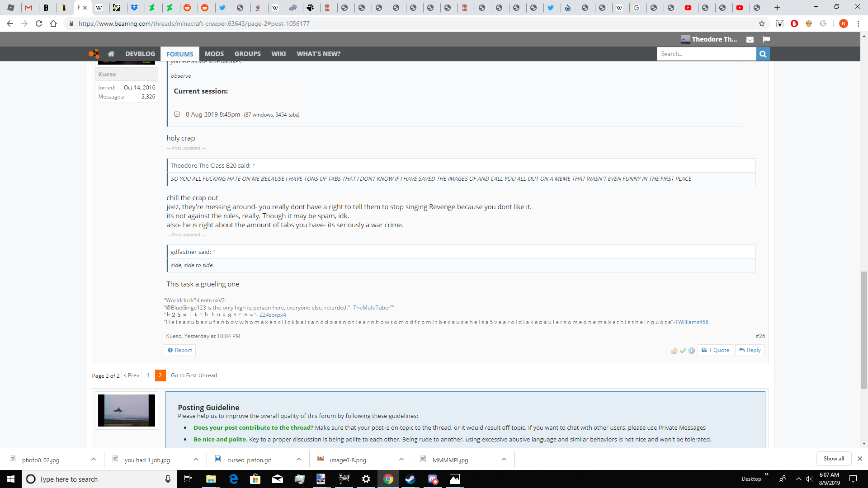
Task: Open options for you had 1 job.jpg download
Action: pyautogui.click(x=196, y=459)
